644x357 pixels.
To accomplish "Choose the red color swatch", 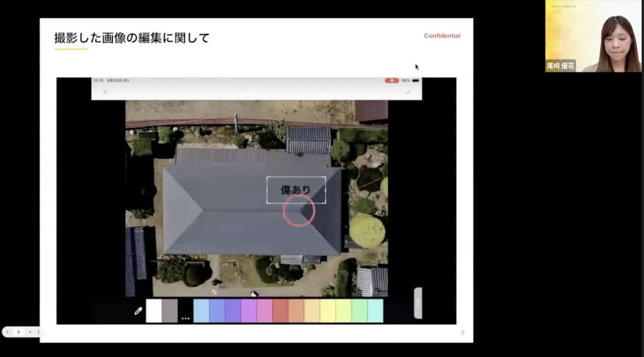I will tap(280, 311).
